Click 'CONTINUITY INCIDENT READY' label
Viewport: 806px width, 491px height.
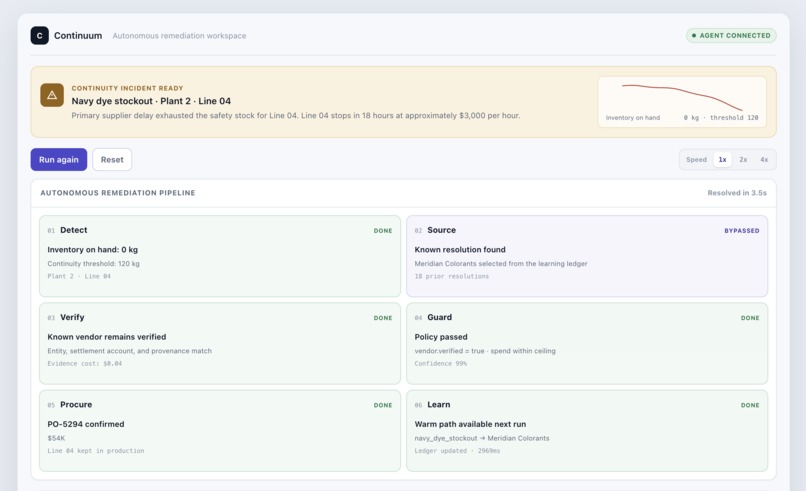[x=127, y=88]
